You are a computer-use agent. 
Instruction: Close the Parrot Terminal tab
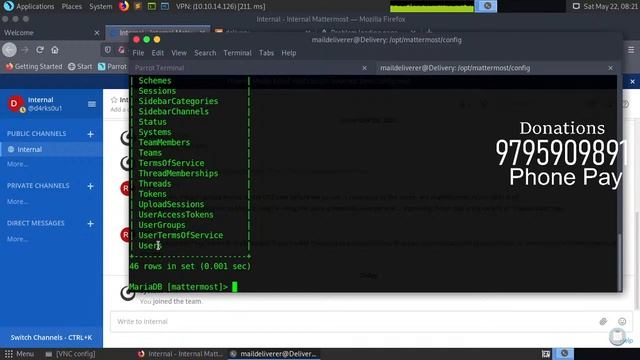coord(364,68)
